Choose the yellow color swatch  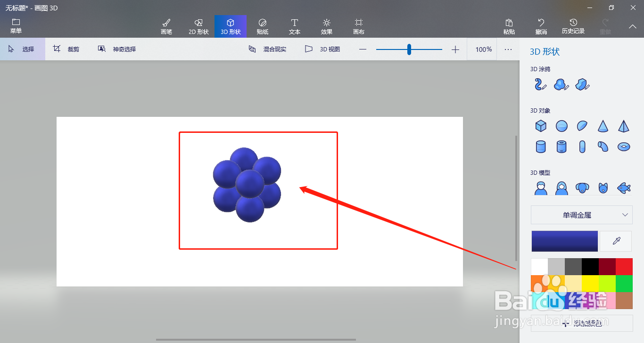(590, 284)
